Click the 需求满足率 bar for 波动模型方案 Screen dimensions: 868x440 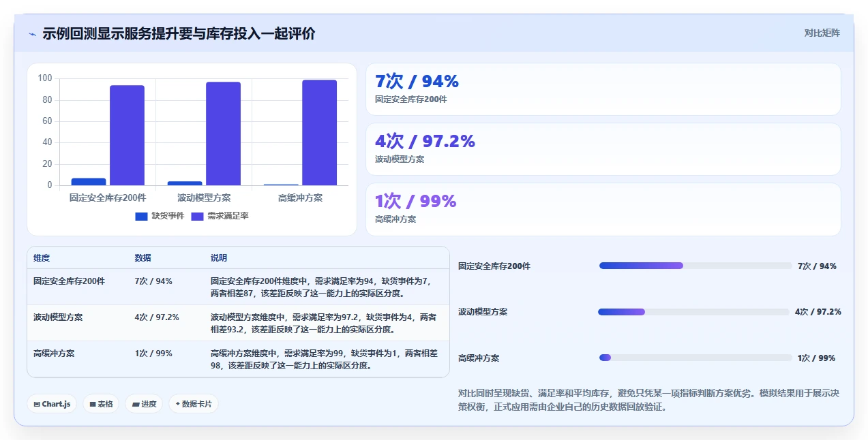(224, 133)
